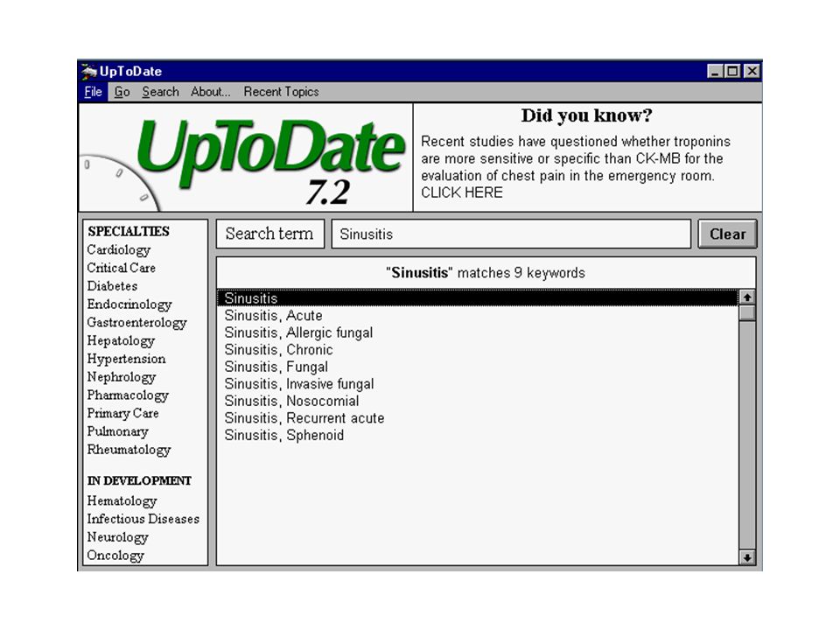Click the CLICK HERE troponin tip link
Viewport: 840px width, 630px height.
[462, 192]
